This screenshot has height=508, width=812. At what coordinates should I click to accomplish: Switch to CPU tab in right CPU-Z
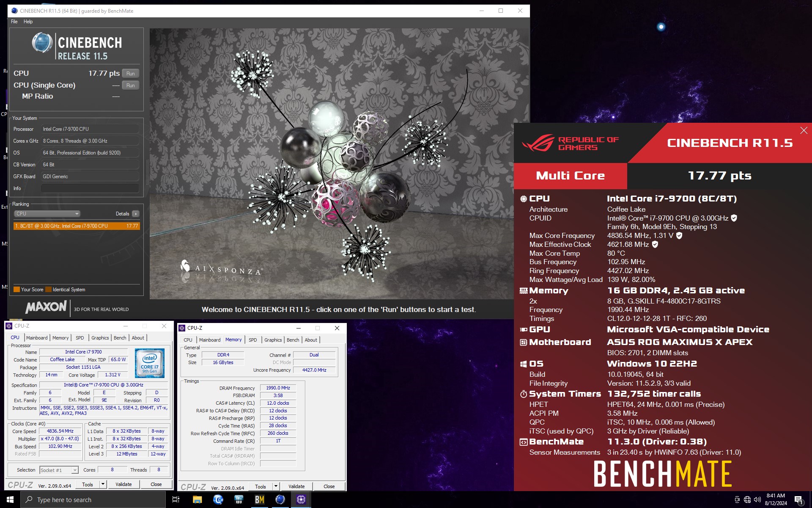pos(188,340)
